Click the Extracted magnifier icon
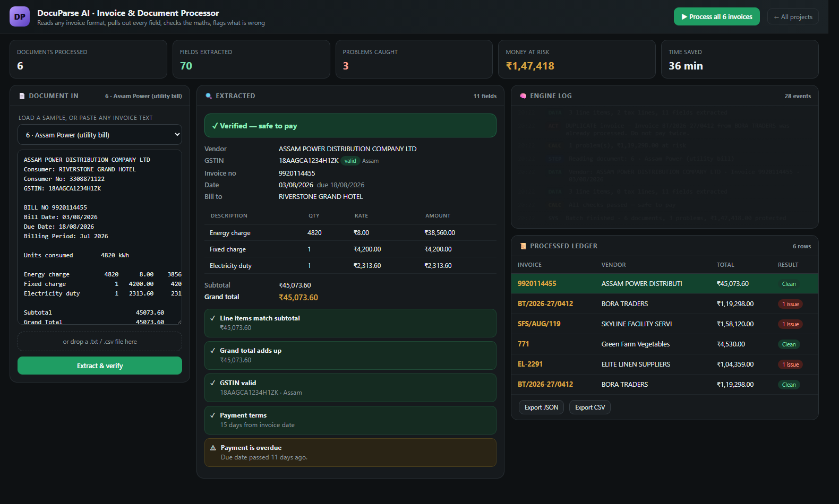The image size is (839, 504). tap(209, 96)
